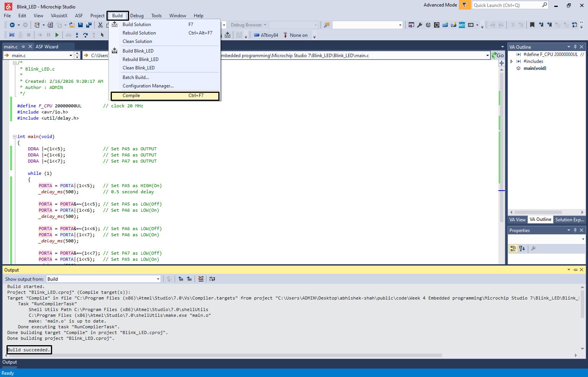Toggle Categorized view in Properties panel
The image size is (588, 377).
[513, 249]
